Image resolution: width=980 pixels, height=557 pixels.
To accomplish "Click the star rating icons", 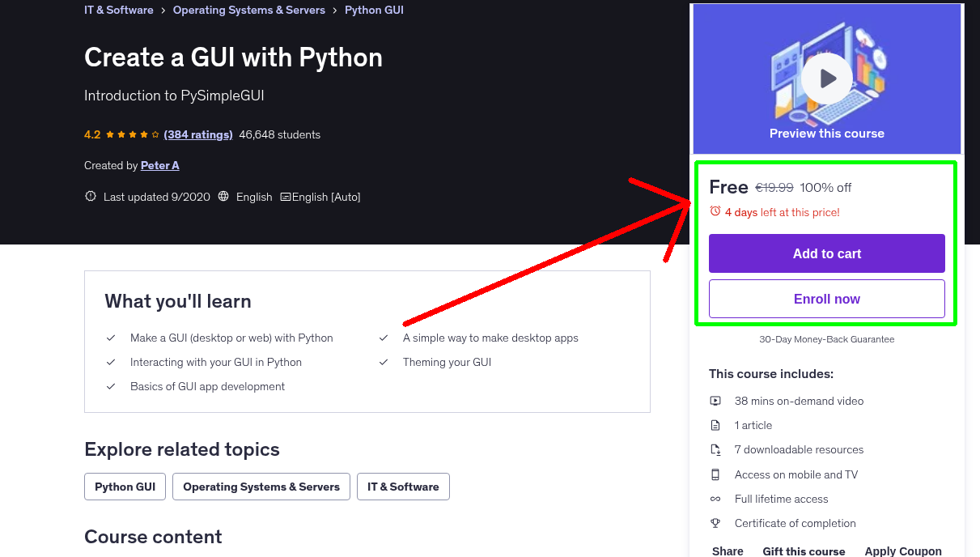I will pyautogui.click(x=133, y=134).
